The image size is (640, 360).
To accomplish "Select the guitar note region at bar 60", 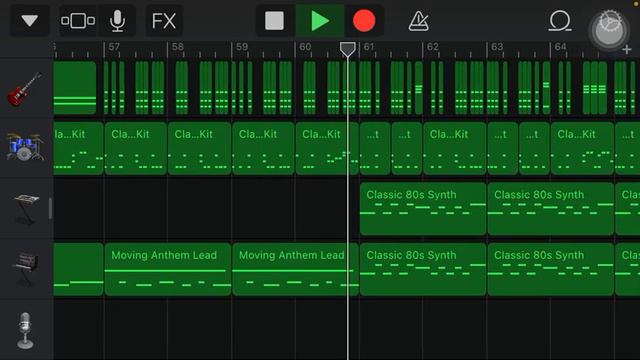I will tap(309, 88).
